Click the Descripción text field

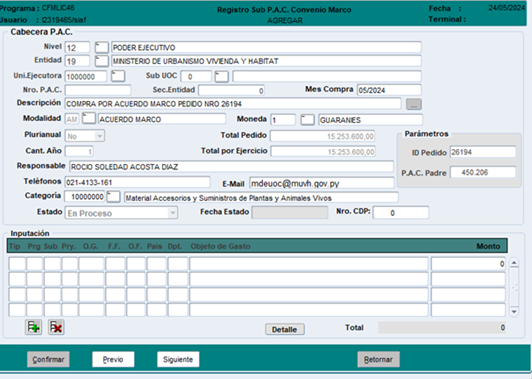point(233,104)
